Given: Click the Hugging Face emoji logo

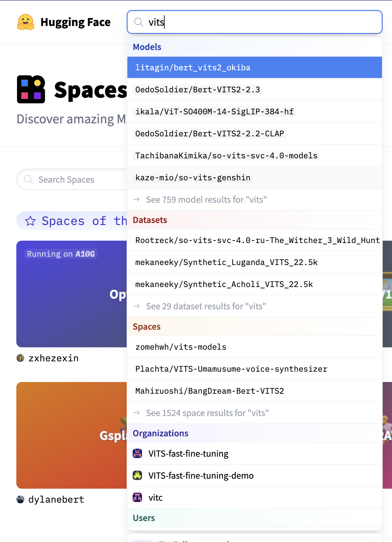Looking at the screenshot, I should point(26,22).
